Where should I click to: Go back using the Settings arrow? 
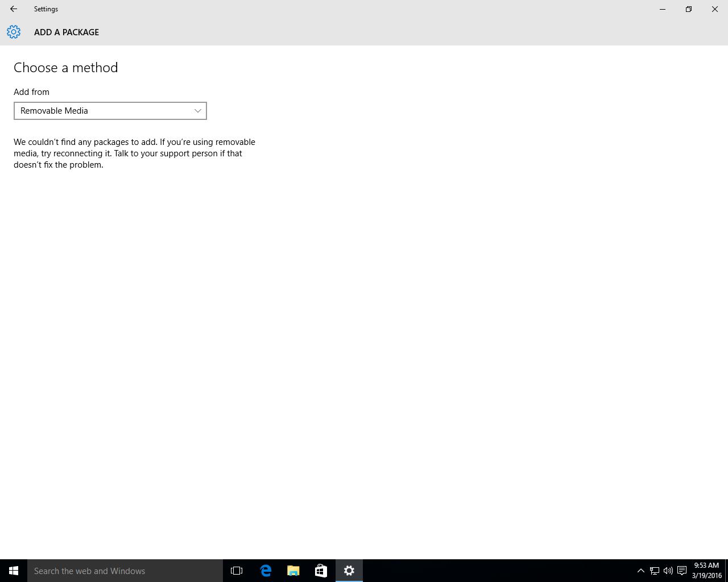[x=13, y=9]
